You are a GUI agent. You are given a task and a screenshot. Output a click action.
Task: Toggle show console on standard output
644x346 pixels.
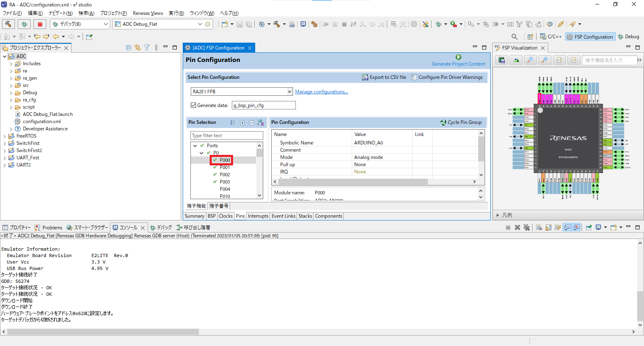(567, 227)
